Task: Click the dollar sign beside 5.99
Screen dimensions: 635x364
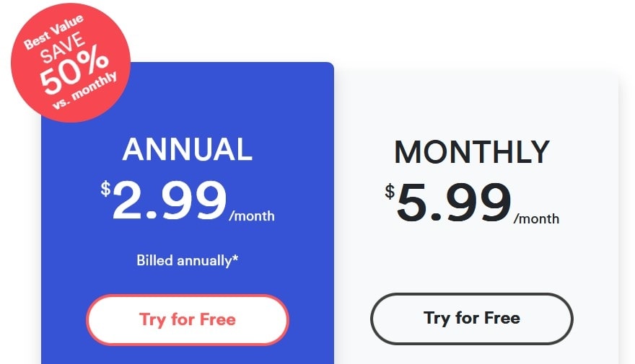Action: click(390, 191)
